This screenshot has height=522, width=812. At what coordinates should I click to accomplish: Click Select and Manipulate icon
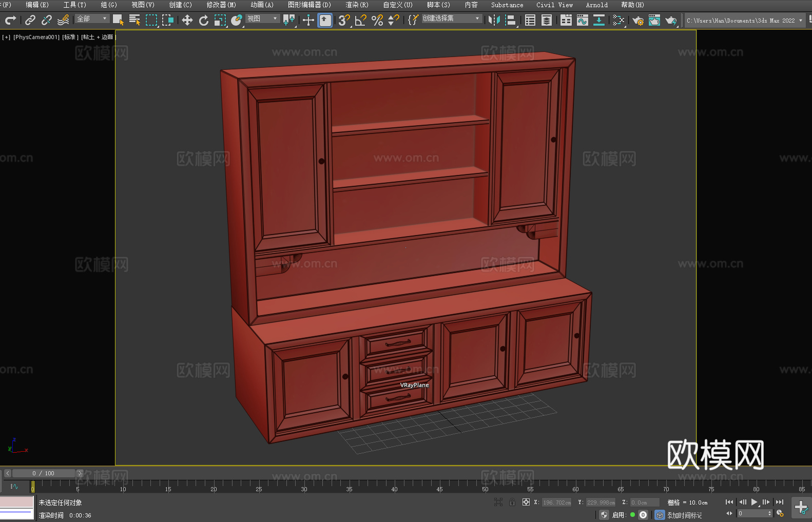pos(308,20)
